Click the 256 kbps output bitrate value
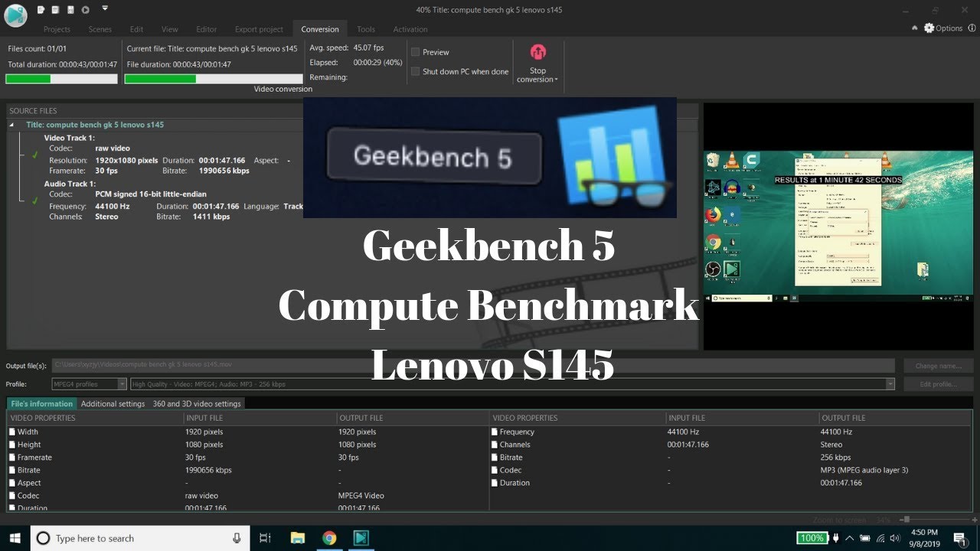 836,458
